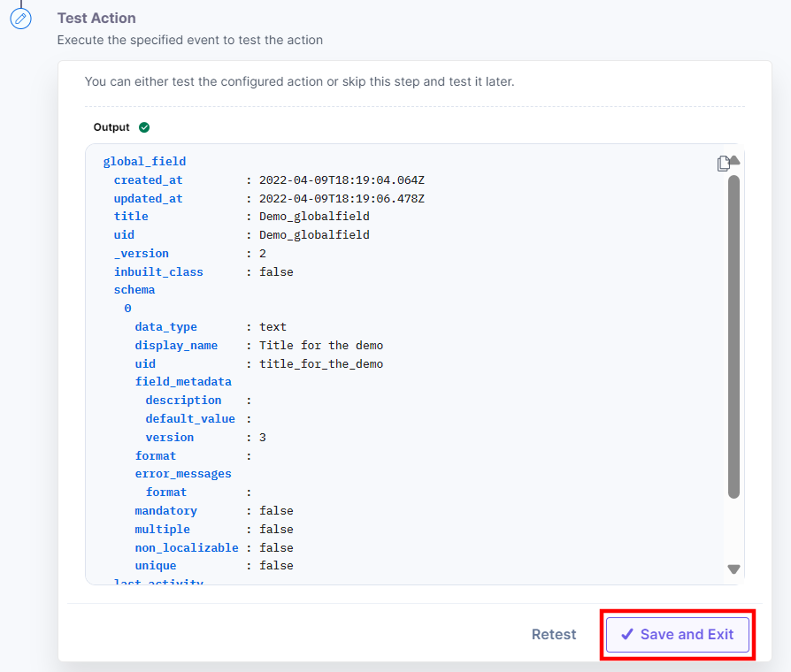Viewport: 791px width, 672px height.
Task: Click the green success check icon by Output
Action: [144, 127]
